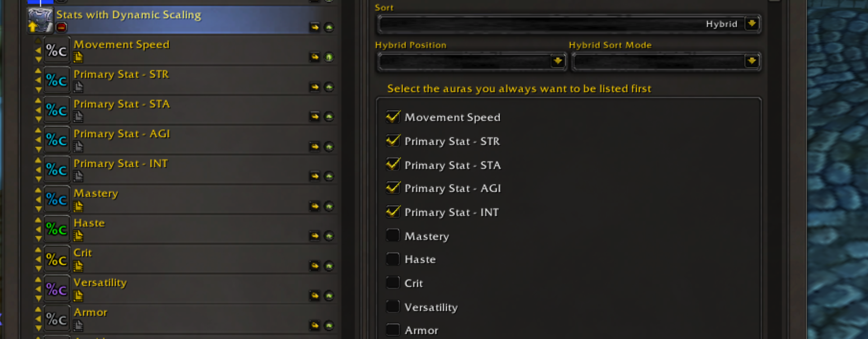Click the left ungroup arrow beside Crit

[38, 259]
